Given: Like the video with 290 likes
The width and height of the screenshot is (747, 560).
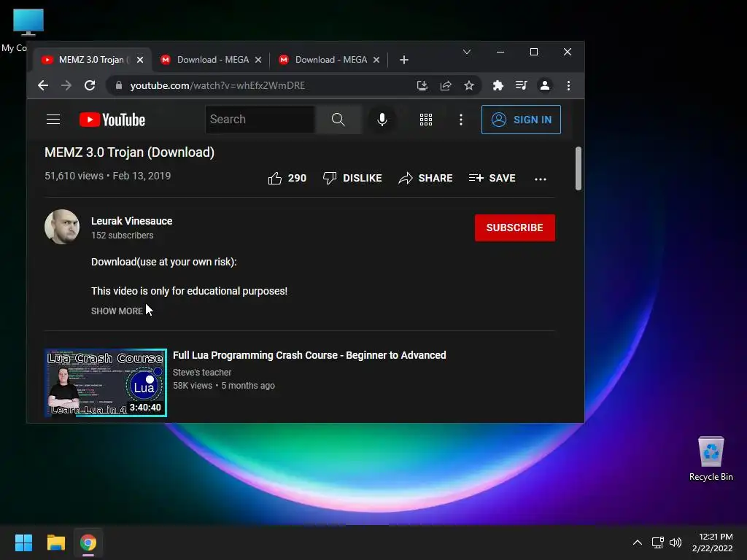Looking at the screenshot, I should [x=287, y=178].
